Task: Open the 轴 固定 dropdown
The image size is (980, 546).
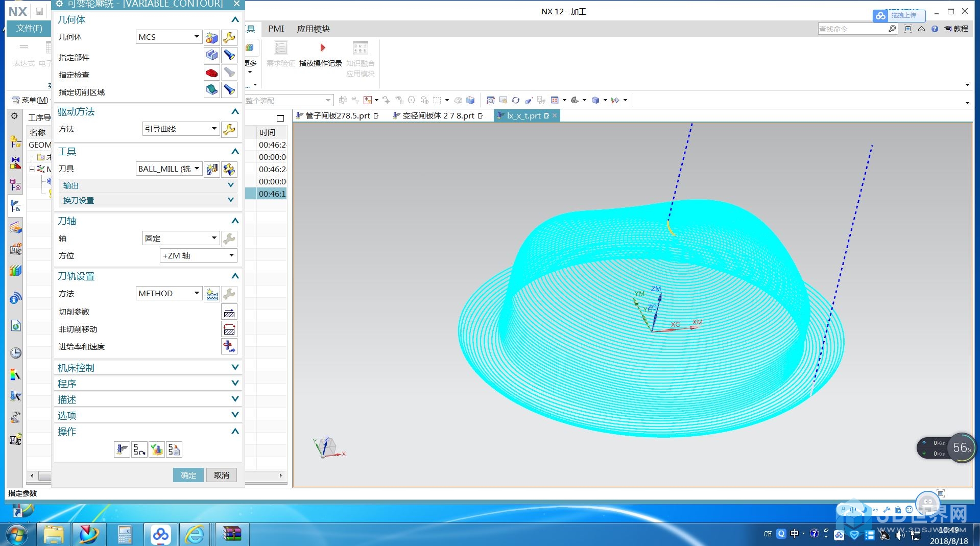Action: [x=181, y=238]
